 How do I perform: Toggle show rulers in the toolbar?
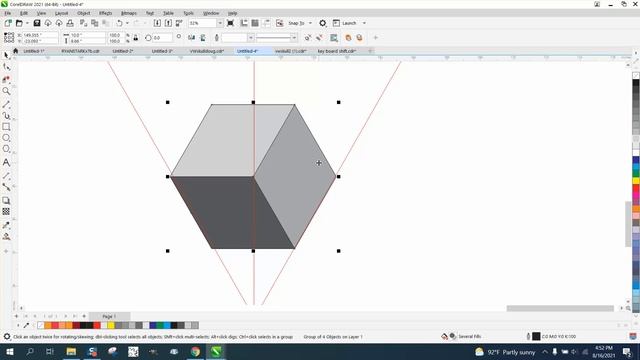(244, 23)
